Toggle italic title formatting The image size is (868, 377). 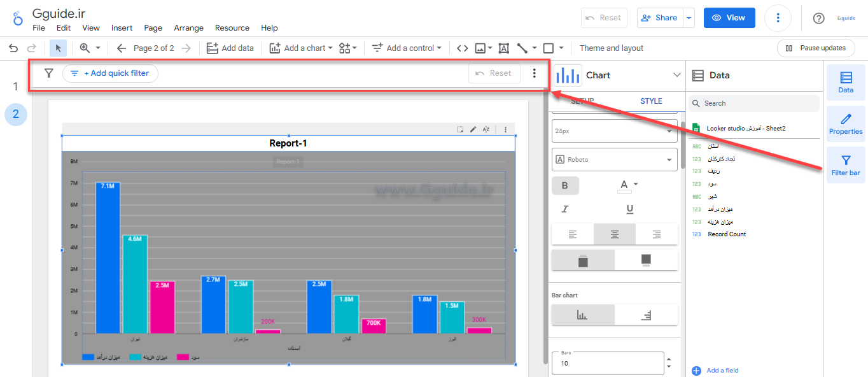[x=564, y=209]
